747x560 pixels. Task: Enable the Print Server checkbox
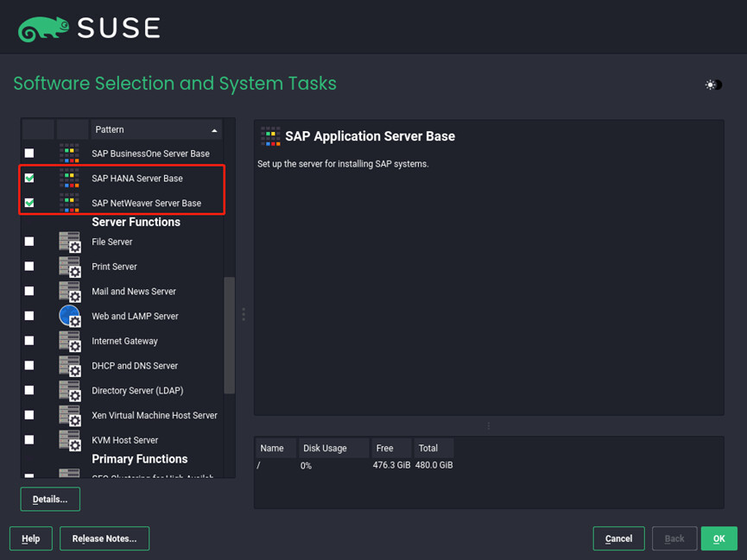(29, 266)
